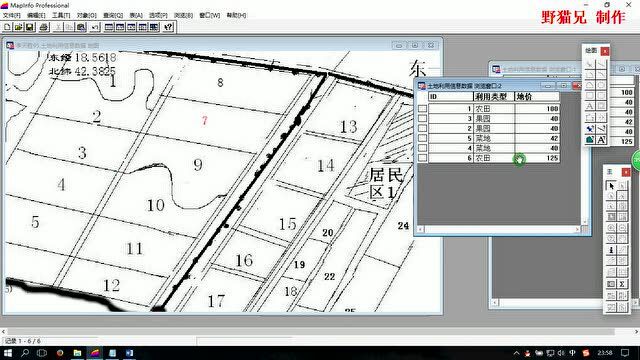The image size is (640, 360).
Task: Open File Explorer from the taskbar
Action: click(77, 353)
